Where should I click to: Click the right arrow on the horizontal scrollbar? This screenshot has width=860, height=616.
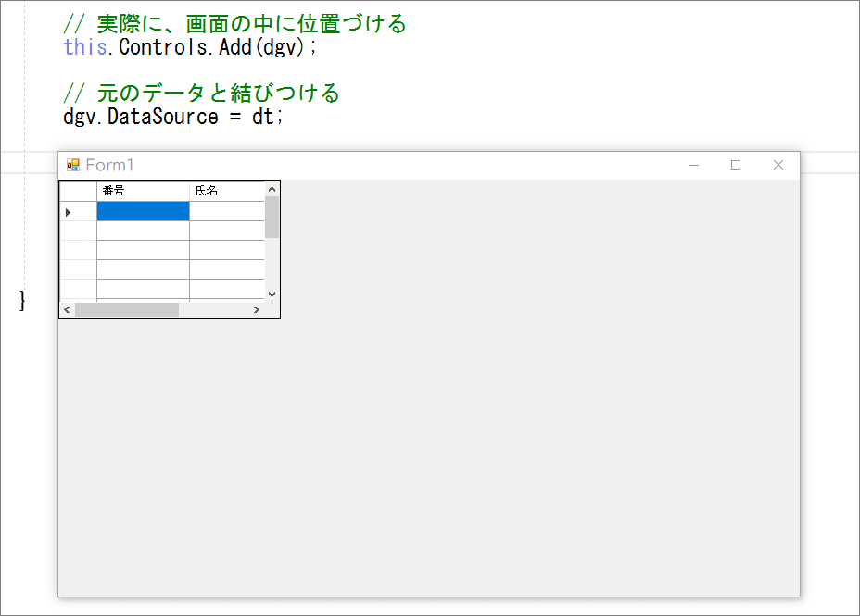coord(258,308)
